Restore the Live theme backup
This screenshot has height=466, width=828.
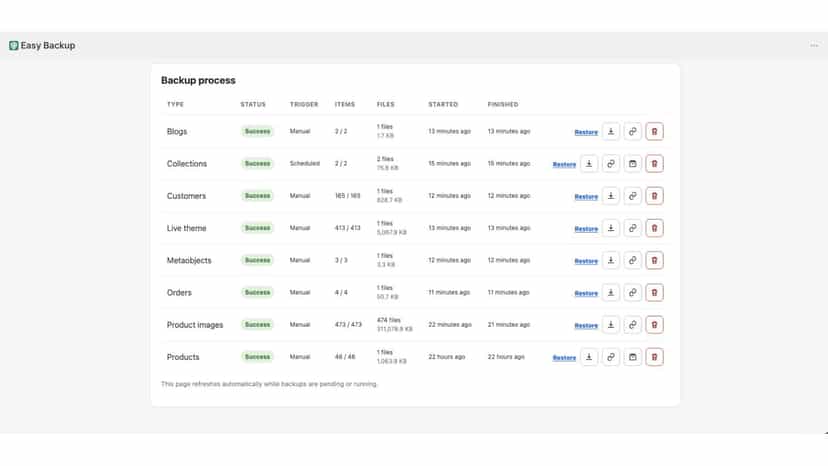(586, 229)
